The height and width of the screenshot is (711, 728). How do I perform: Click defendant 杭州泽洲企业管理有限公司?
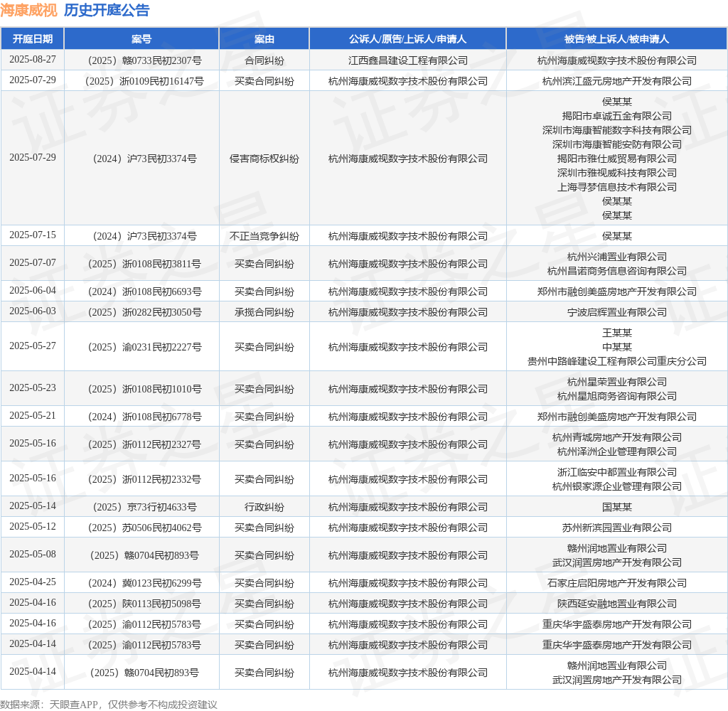(616, 452)
